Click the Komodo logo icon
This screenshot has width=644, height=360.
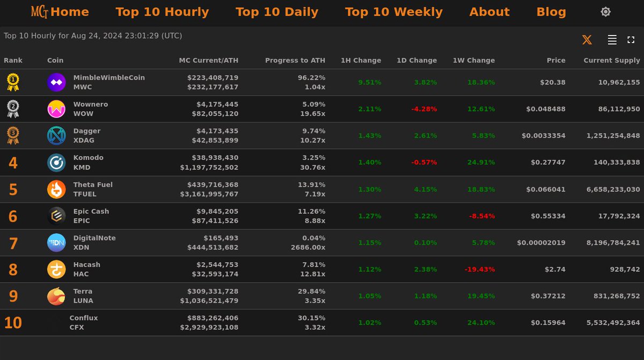pos(56,162)
